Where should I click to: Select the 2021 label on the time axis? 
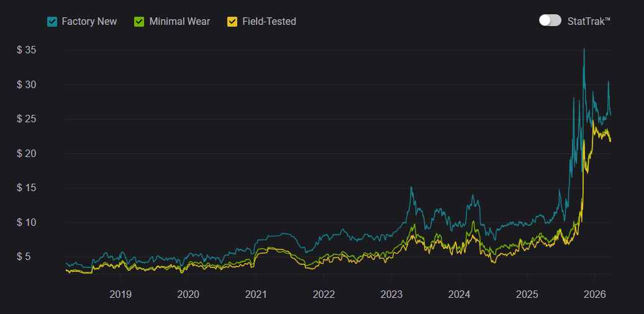(256, 294)
